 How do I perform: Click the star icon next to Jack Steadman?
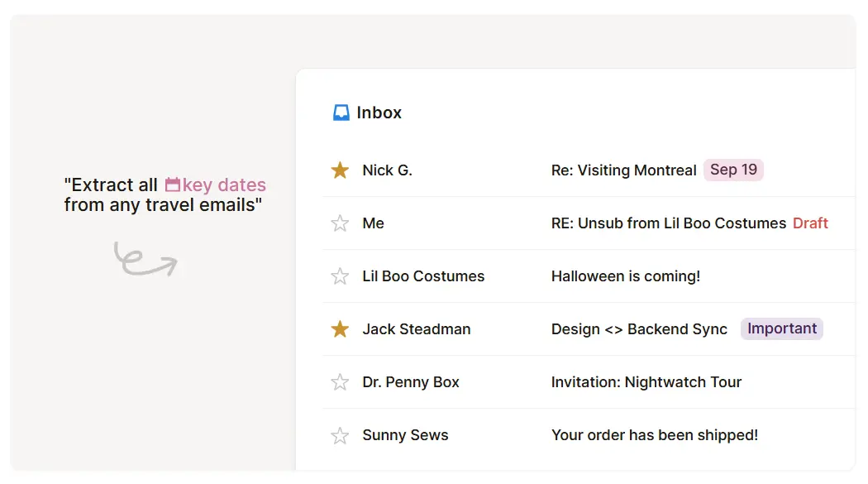click(340, 328)
